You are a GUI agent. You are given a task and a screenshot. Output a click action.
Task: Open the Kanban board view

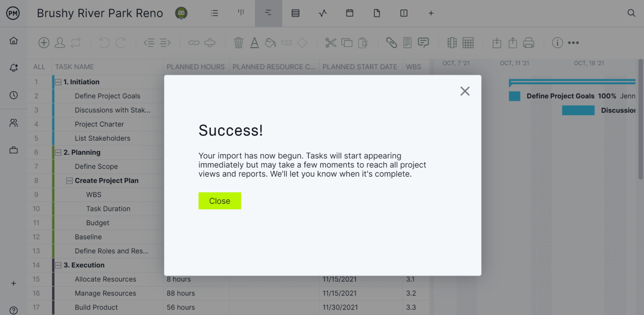(x=241, y=13)
